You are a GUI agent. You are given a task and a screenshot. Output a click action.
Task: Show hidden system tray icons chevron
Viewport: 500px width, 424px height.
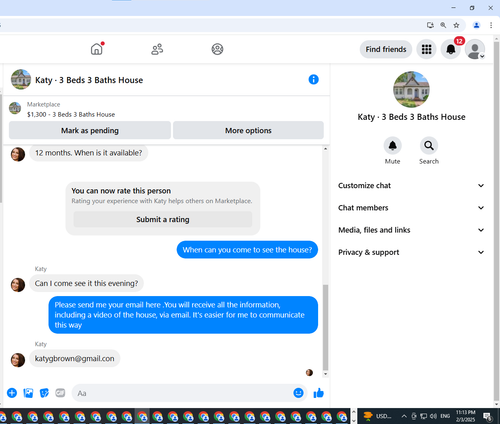tap(404, 416)
